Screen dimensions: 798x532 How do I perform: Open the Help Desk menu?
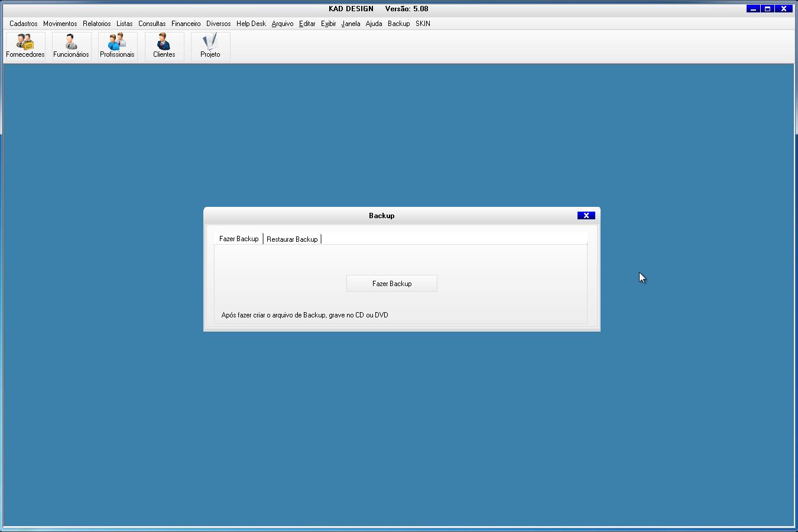[x=251, y=24]
